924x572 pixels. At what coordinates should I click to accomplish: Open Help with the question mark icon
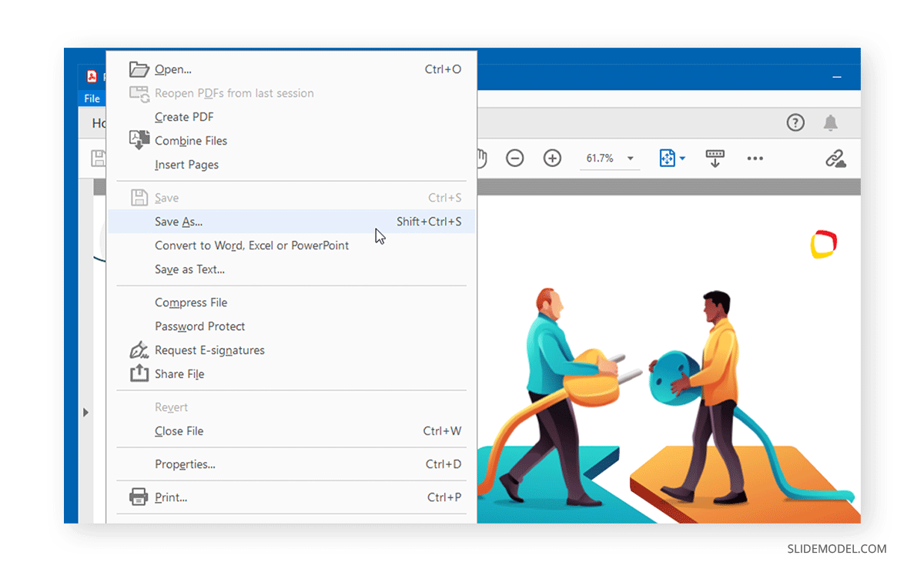(x=795, y=122)
